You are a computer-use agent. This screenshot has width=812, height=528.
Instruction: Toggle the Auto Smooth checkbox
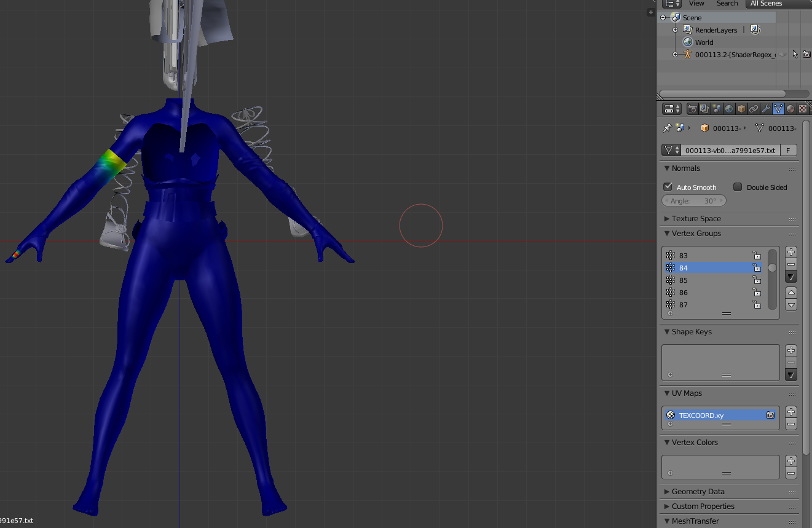[668, 187]
